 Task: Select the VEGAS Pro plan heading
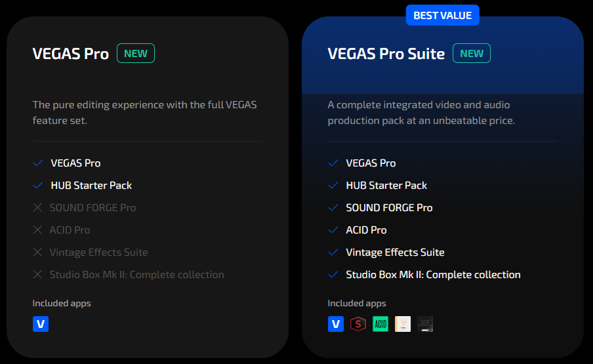point(70,54)
